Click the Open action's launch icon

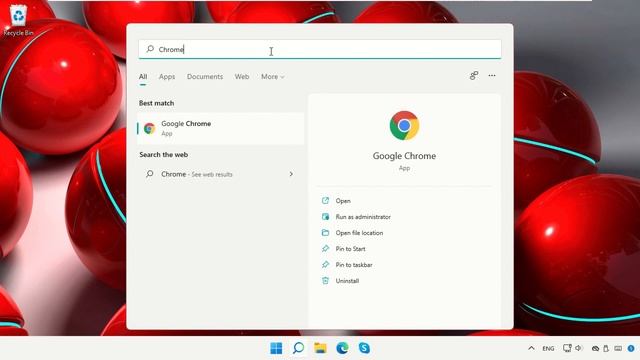coord(325,201)
